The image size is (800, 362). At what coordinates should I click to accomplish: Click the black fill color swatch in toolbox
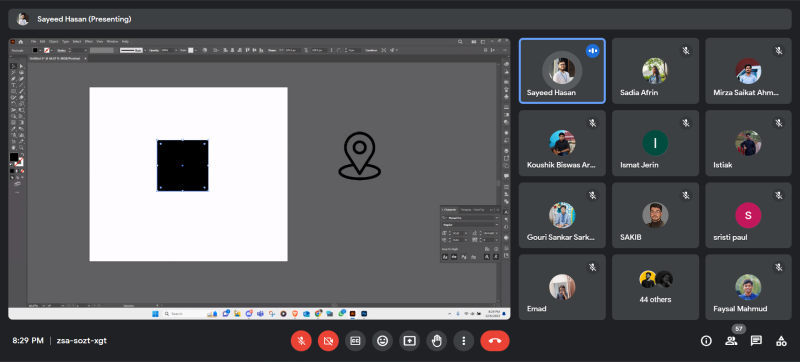pos(14,157)
